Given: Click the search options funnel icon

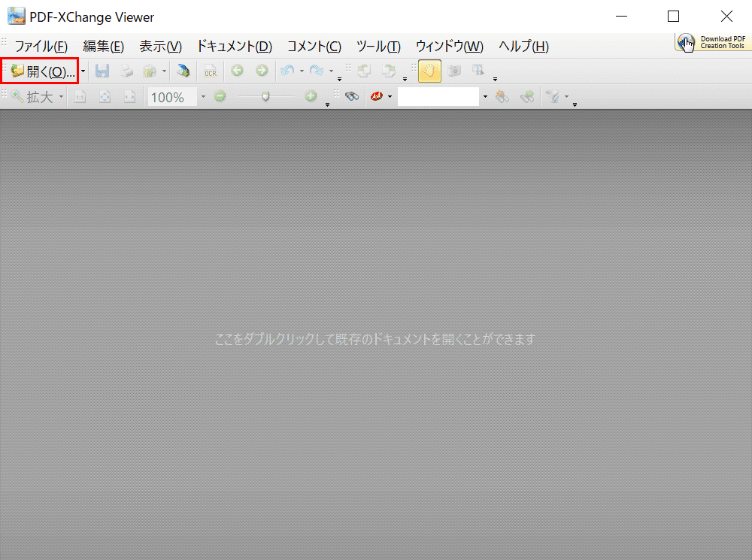Looking at the screenshot, I should (553, 97).
